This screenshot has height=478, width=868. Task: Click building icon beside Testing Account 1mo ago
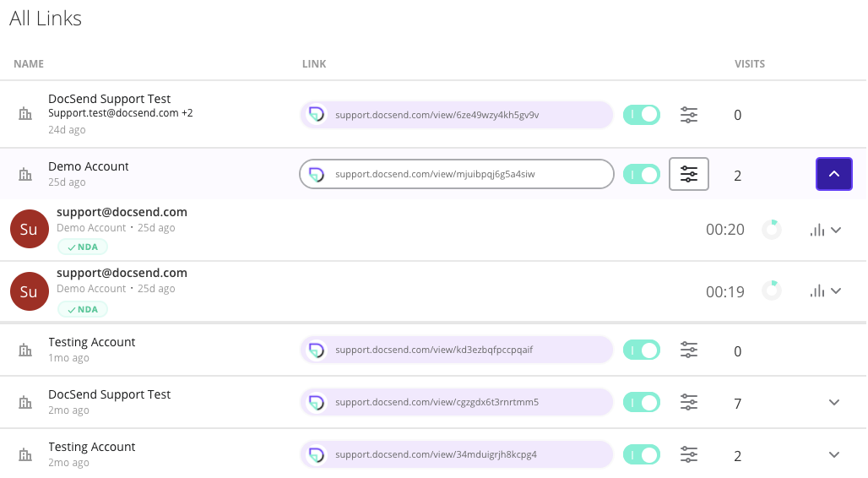point(25,350)
